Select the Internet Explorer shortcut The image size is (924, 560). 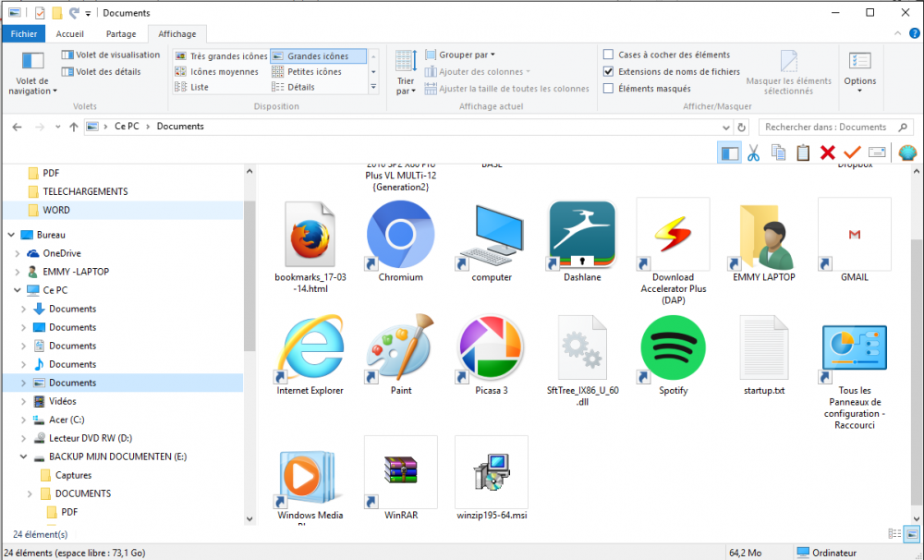310,348
